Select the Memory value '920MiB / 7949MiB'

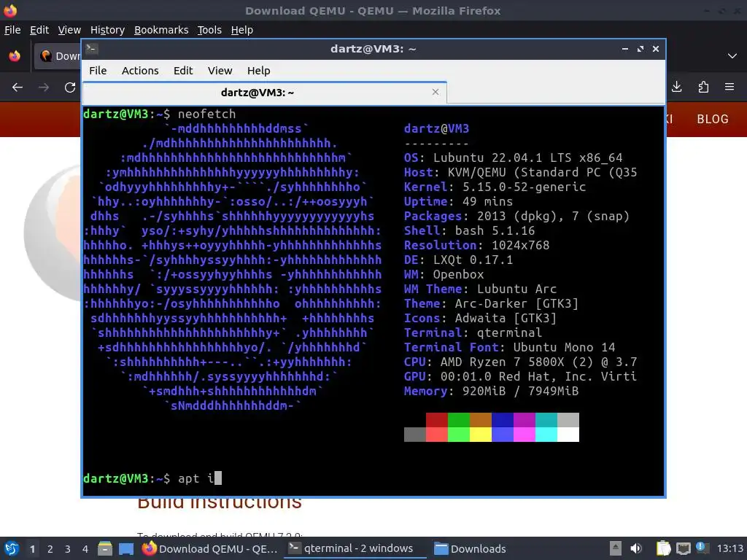point(520,391)
